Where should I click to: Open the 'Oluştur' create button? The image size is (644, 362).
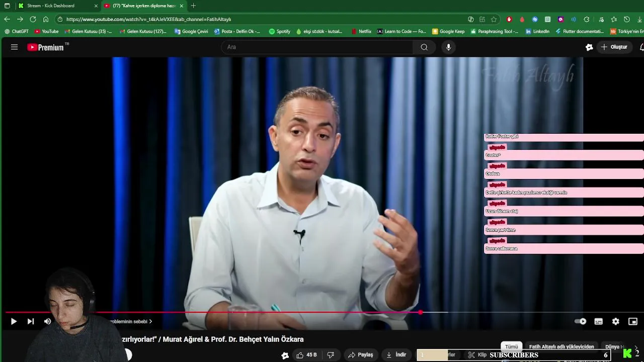click(x=614, y=47)
